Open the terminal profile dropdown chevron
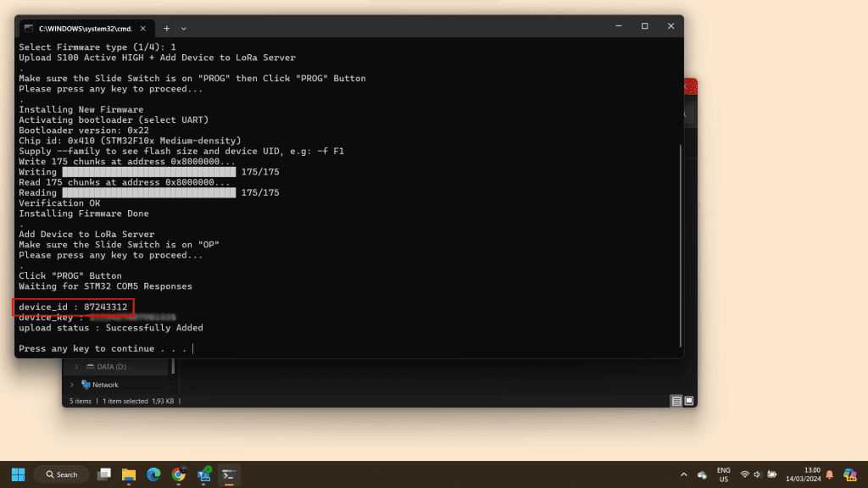Screen dimensions: 868x488 coord(184,28)
